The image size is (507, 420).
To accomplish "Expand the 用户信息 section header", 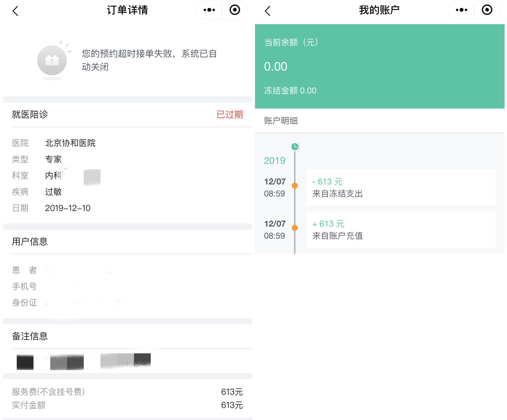I will point(30,242).
